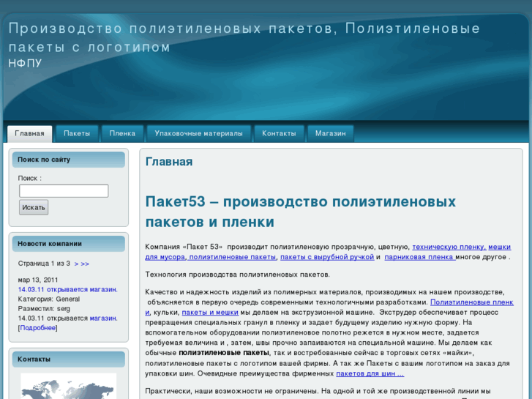Click the НФПУ header subtitle
Image resolution: width=532 pixels, height=399 pixels.
click(25, 63)
